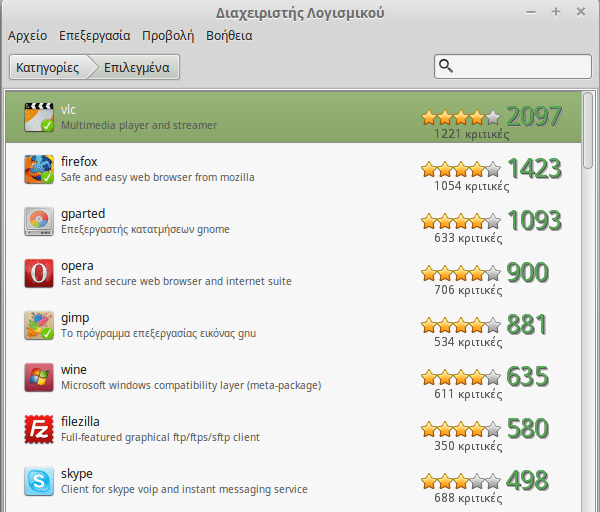Minimize the Διαχειριστής Λογισμικού window
600x512 pixels.
tap(531, 12)
